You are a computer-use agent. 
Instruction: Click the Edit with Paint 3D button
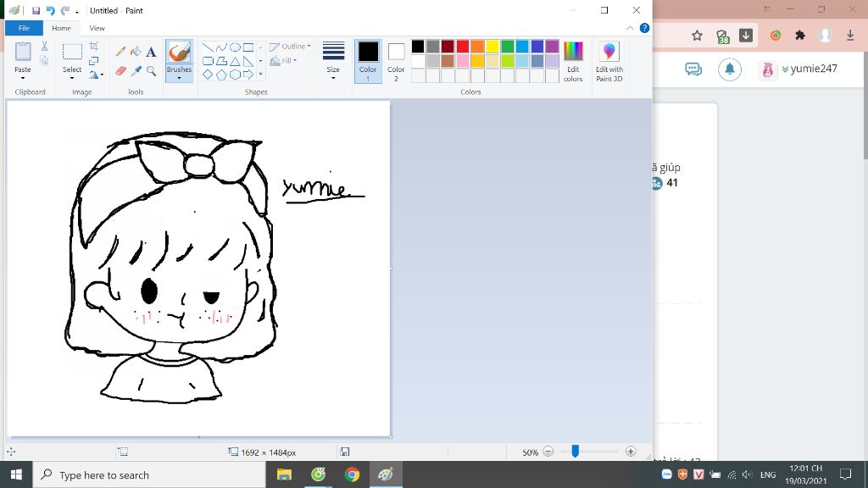click(x=609, y=61)
